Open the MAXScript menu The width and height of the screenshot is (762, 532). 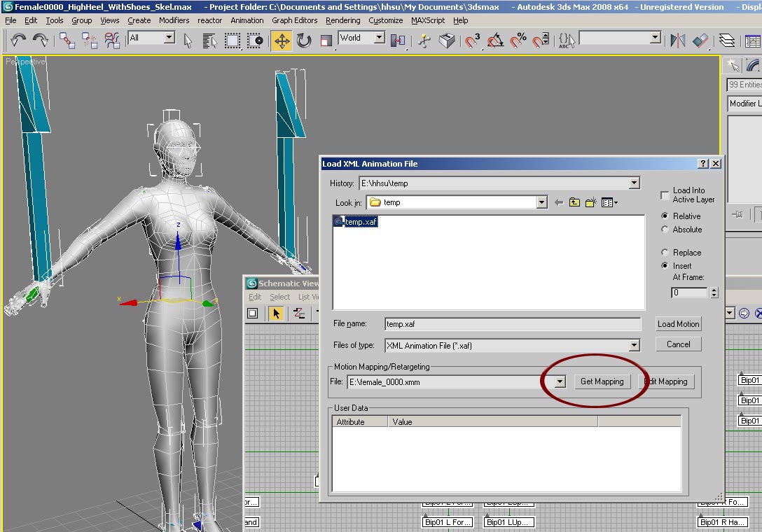point(428,20)
